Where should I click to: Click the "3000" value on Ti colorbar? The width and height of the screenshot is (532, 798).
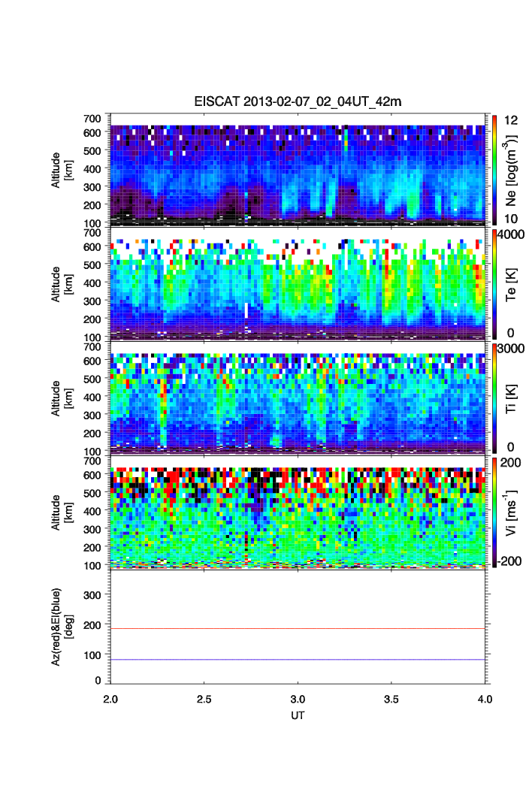tap(511, 348)
